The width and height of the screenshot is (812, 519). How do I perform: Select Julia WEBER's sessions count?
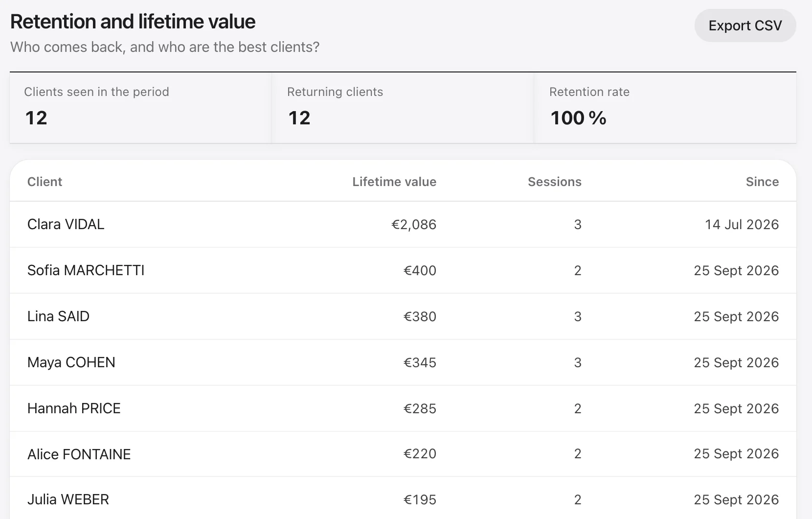[x=578, y=499]
